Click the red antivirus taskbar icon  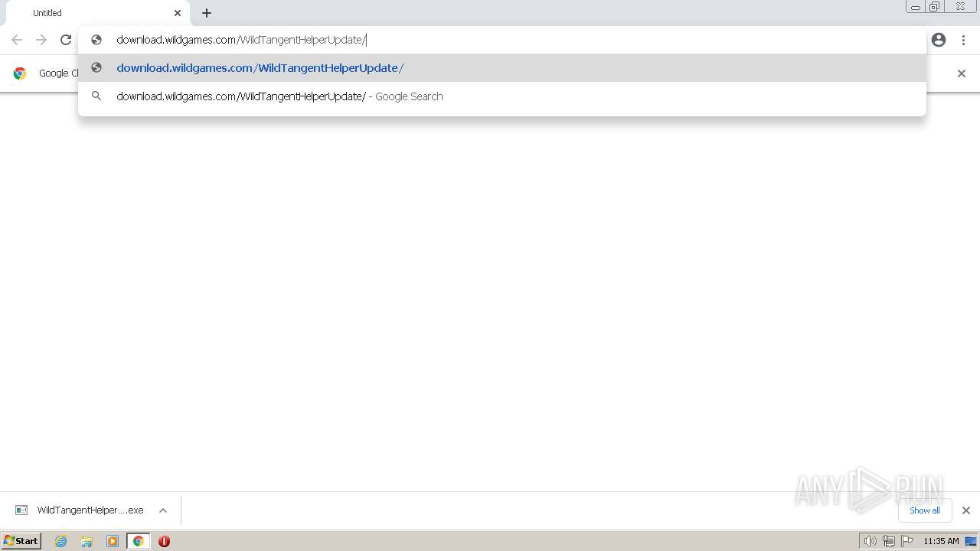(164, 541)
